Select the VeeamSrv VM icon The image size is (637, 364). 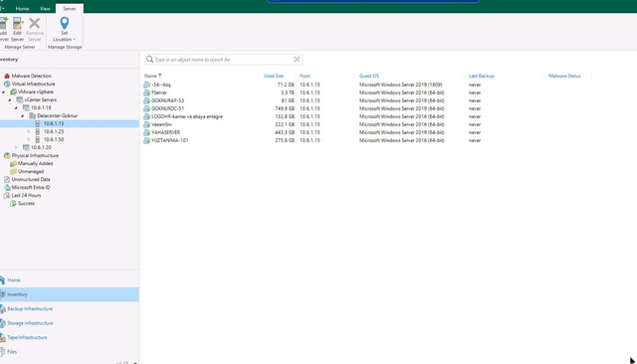[146, 124]
